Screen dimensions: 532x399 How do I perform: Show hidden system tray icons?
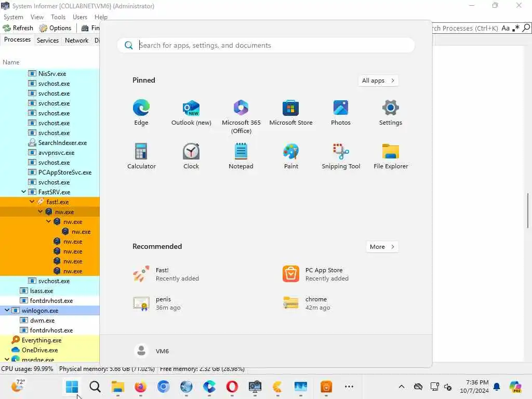coord(402,387)
